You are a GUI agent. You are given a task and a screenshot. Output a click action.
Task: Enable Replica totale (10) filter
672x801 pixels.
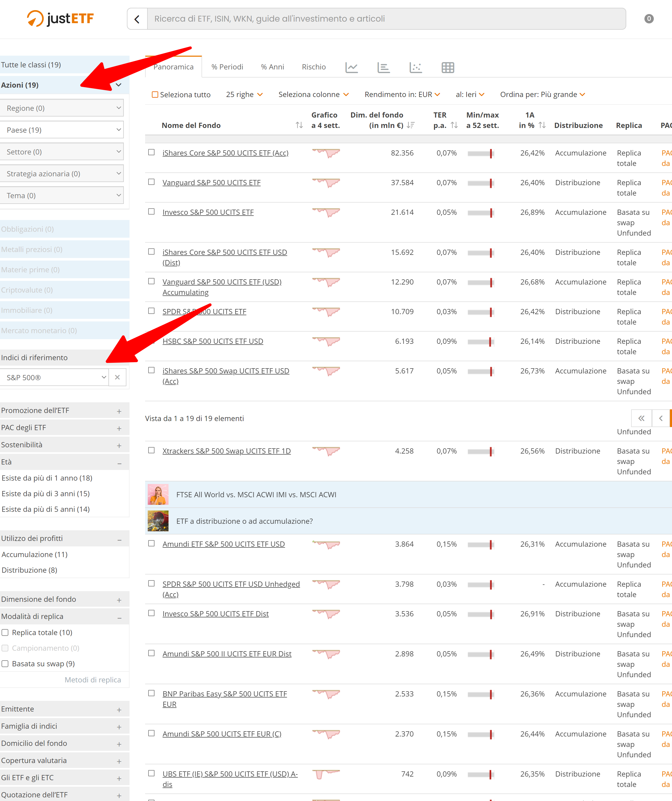tap(5, 632)
